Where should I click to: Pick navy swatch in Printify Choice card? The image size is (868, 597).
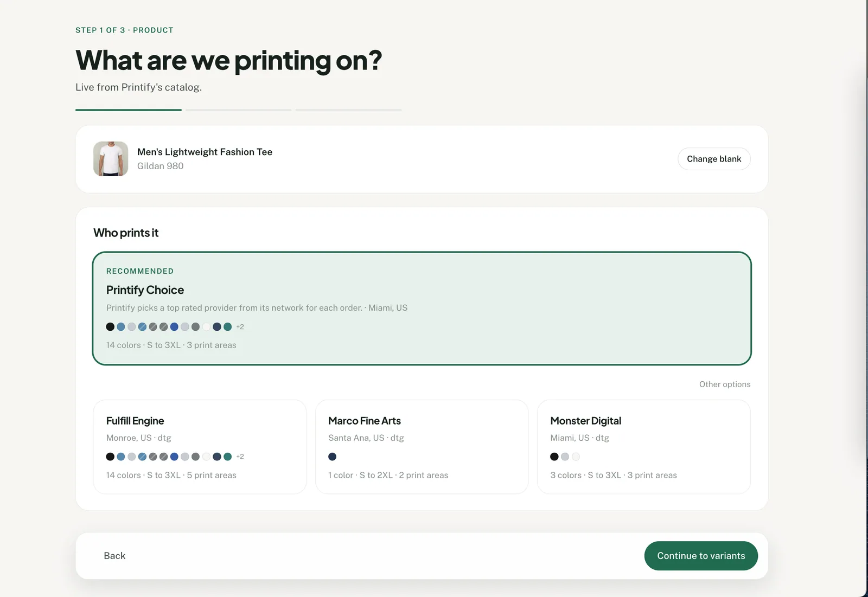(217, 327)
